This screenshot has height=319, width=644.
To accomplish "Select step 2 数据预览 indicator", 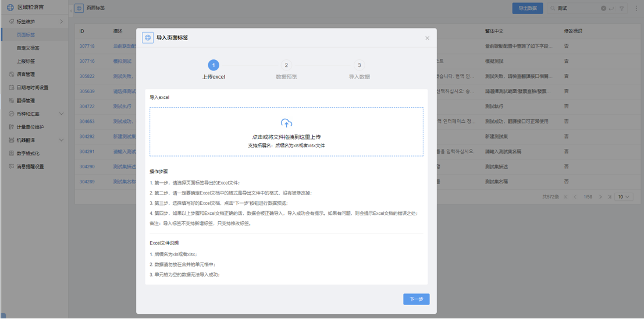I will coord(286,65).
